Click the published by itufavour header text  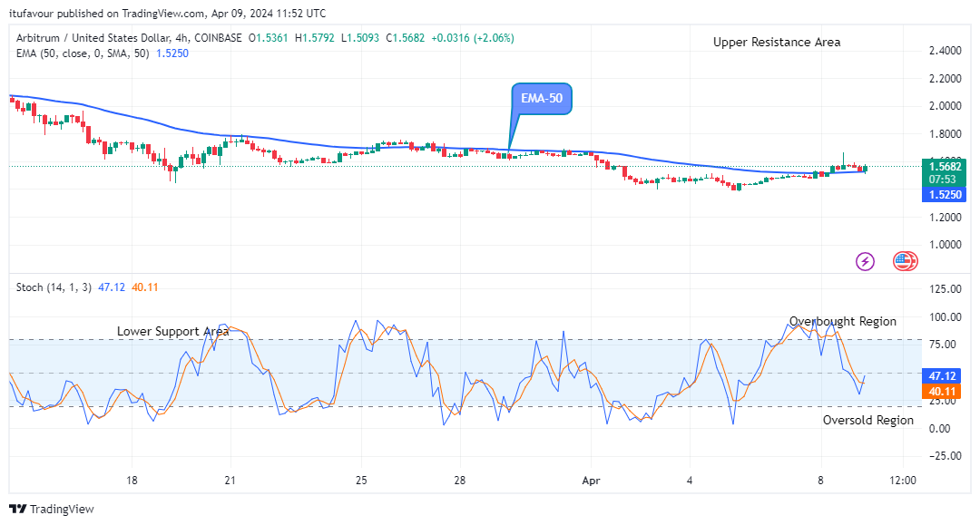(168, 13)
